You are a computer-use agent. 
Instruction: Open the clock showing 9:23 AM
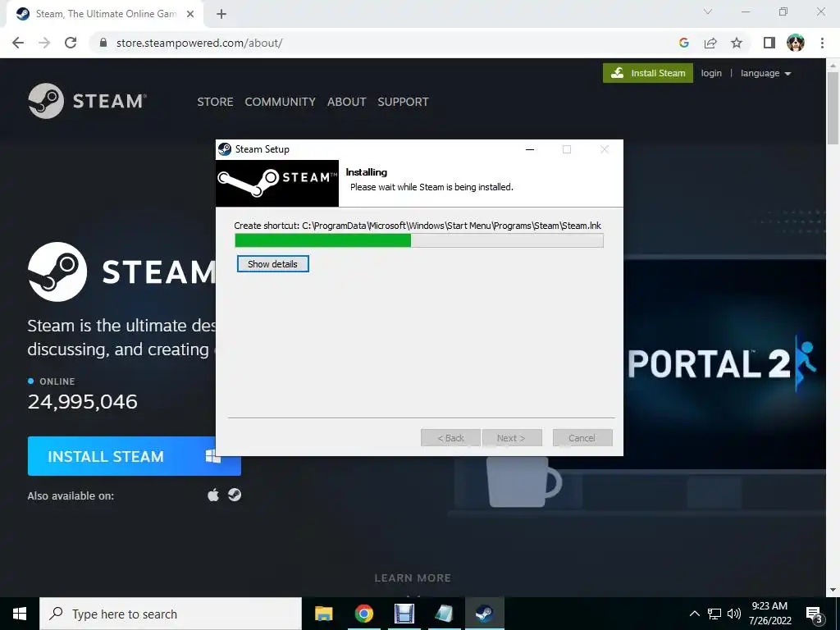pos(769,614)
